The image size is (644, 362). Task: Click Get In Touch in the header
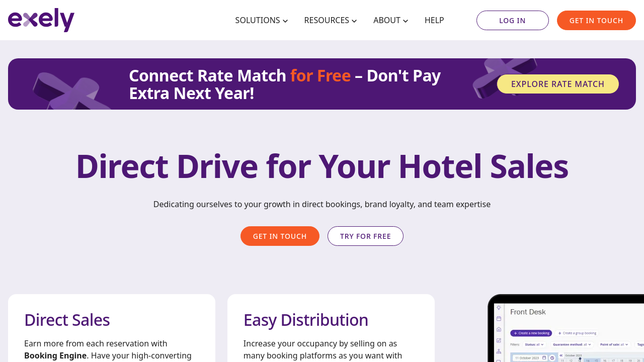pyautogui.click(x=596, y=21)
